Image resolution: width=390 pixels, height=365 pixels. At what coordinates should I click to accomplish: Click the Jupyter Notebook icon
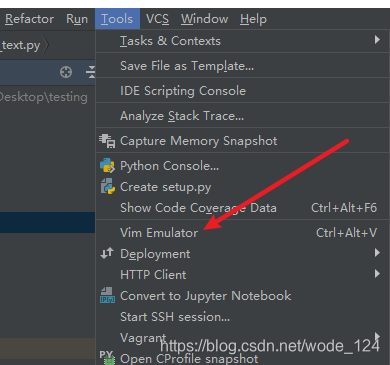pyautogui.click(x=107, y=295)
